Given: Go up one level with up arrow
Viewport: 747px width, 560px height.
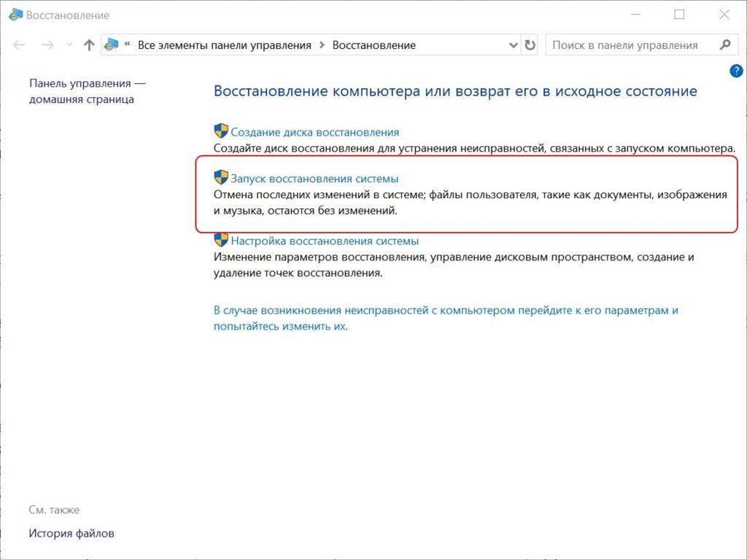Looking at the screenshot, I should [x=88, y=45].
